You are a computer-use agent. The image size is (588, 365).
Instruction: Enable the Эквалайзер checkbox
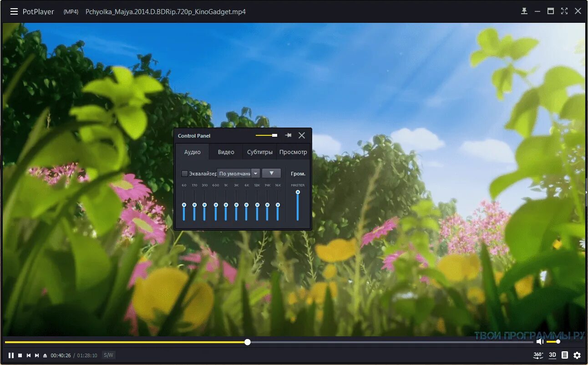point(185,174)
